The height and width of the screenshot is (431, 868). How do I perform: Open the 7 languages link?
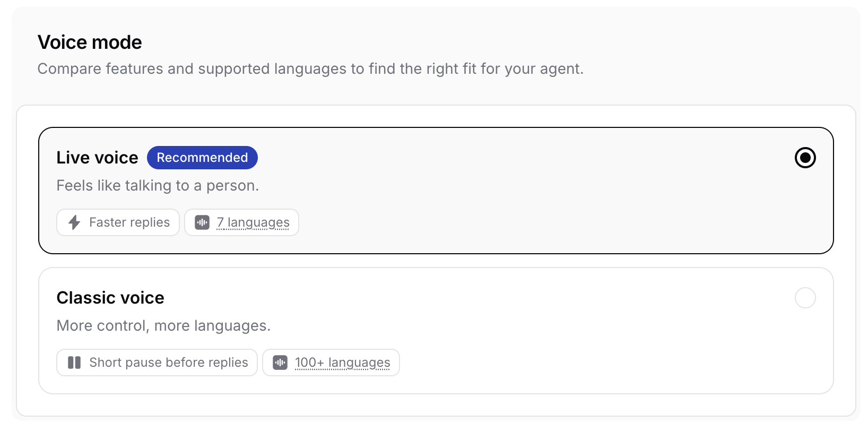pyautogui.click(x=253, y=222)
